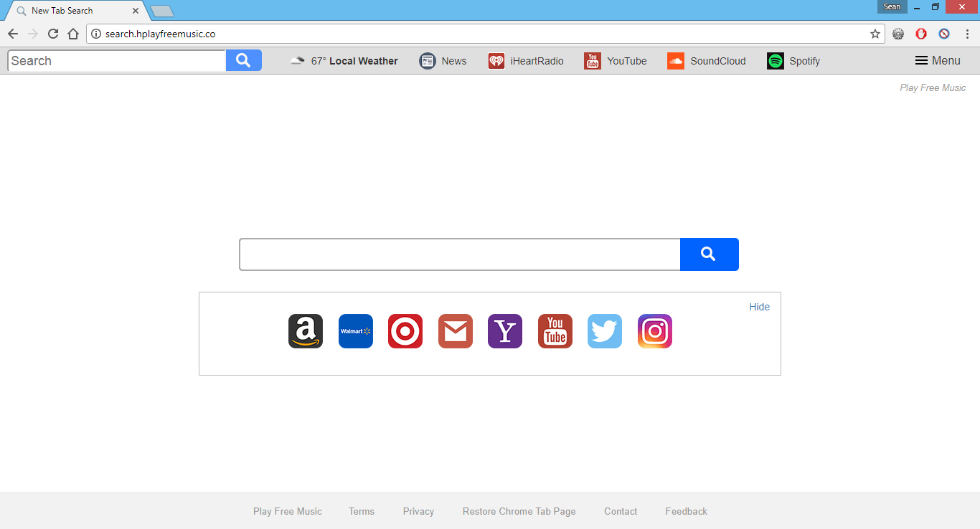Open the Instagram quick link
The width and height of the screenshot is (980, 529).
tap(654, 331)
